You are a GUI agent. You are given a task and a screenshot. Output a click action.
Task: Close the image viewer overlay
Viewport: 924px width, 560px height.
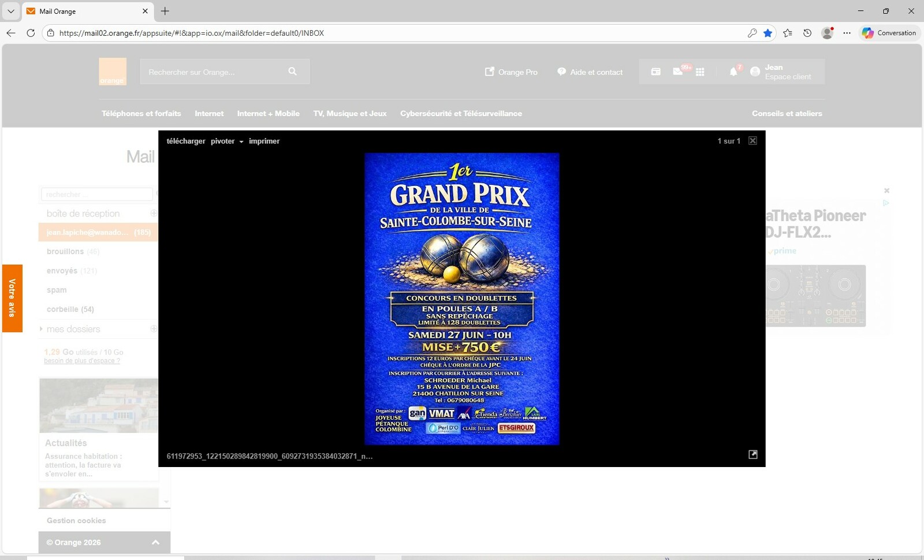pos(752,141)
